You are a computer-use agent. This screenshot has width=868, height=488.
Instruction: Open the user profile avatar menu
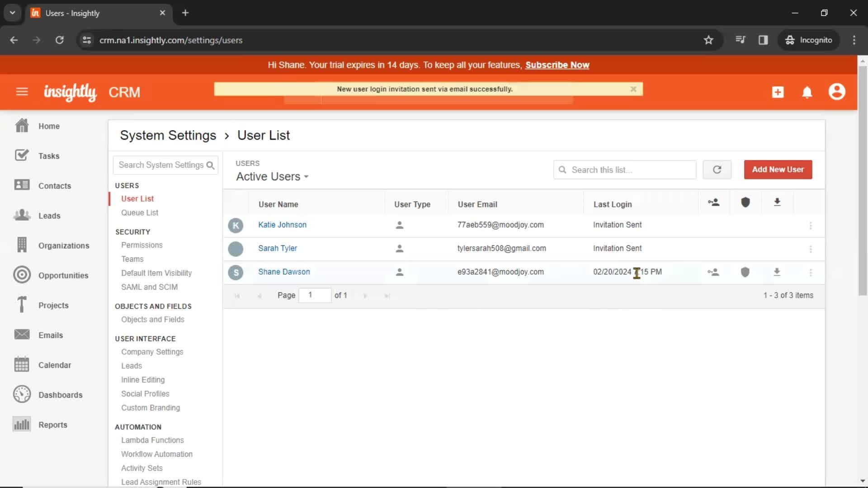(837, 92)
